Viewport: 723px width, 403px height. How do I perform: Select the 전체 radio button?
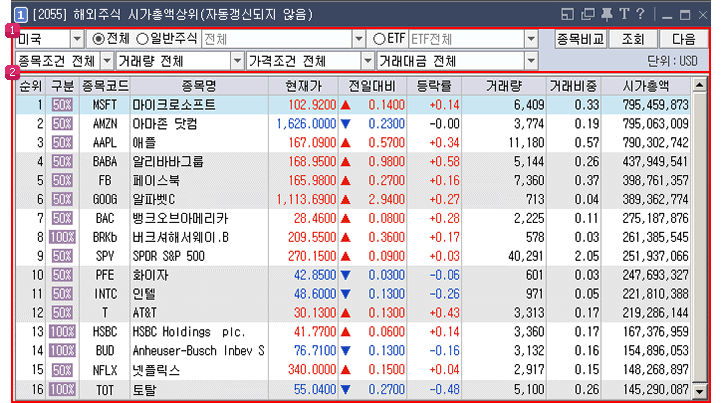[98, 39]
